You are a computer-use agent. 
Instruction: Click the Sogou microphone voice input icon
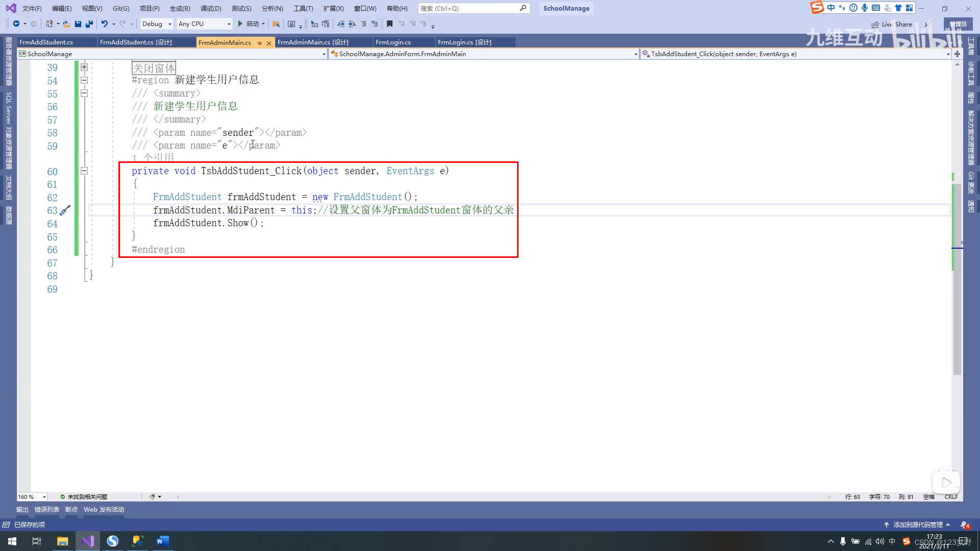pyautogui.click(x=865, y=8)
